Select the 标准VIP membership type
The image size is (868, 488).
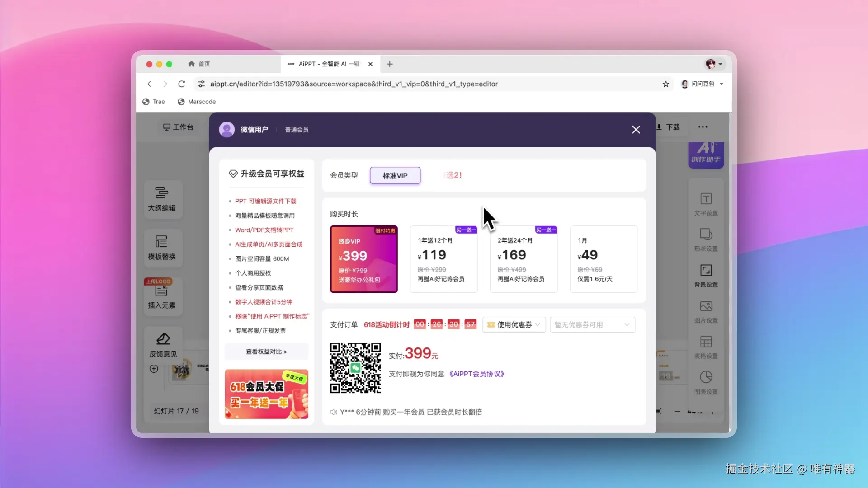click(x=395, y=175)
